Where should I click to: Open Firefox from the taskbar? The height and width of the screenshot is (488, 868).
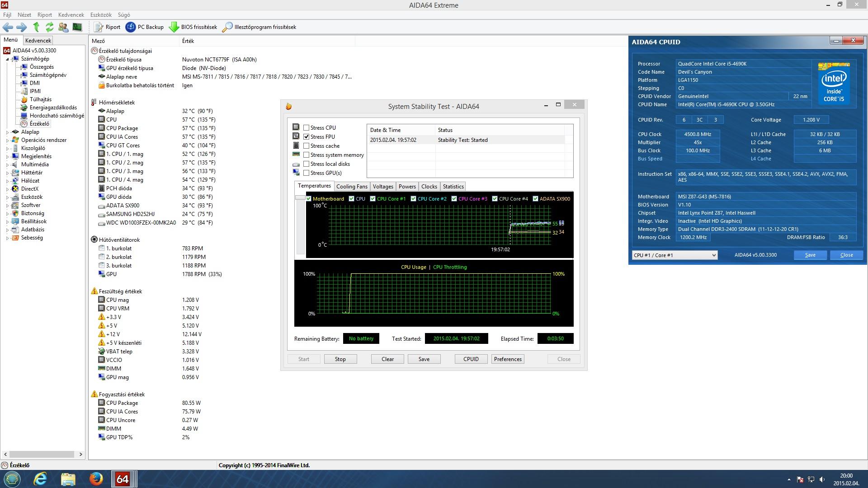95,479
